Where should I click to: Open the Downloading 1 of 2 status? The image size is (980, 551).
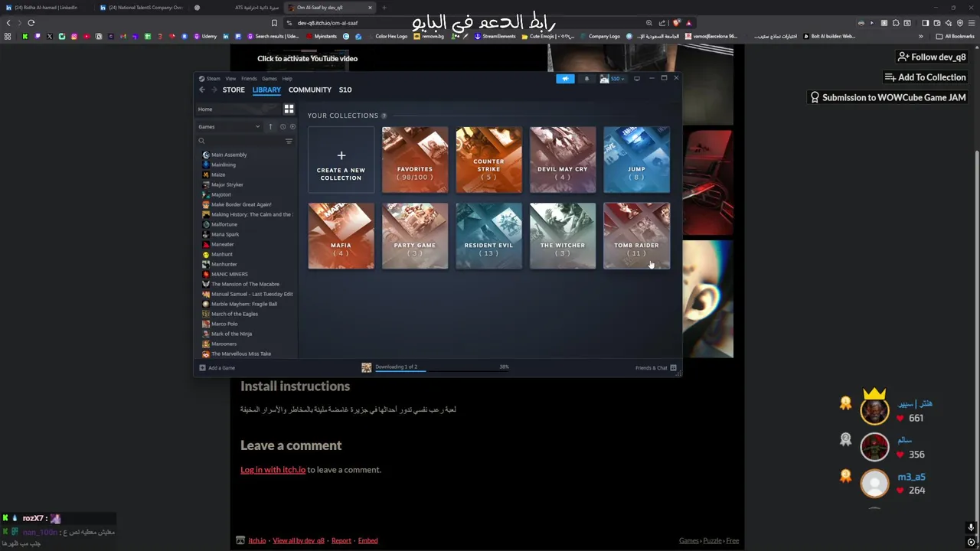397,367
